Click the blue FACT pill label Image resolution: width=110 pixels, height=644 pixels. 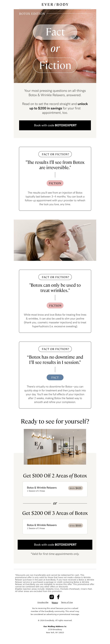pyautogui.click(x=55, y=378)
